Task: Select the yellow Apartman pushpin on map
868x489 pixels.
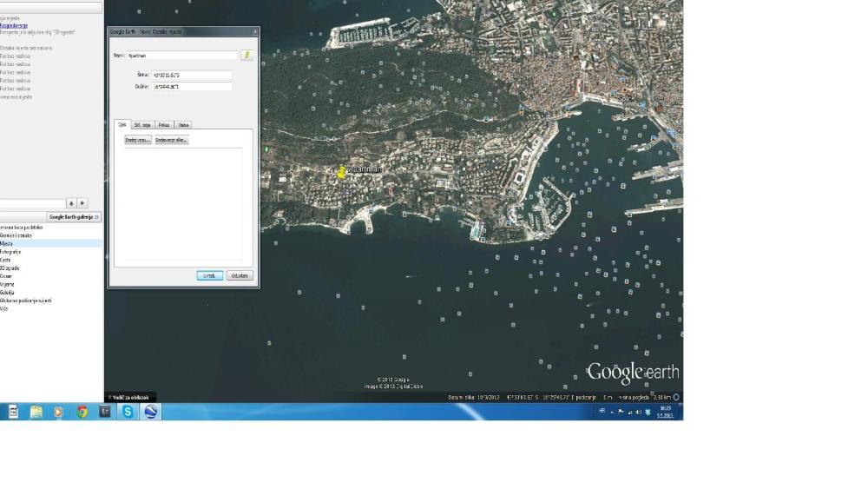Action: click(341, 172)
